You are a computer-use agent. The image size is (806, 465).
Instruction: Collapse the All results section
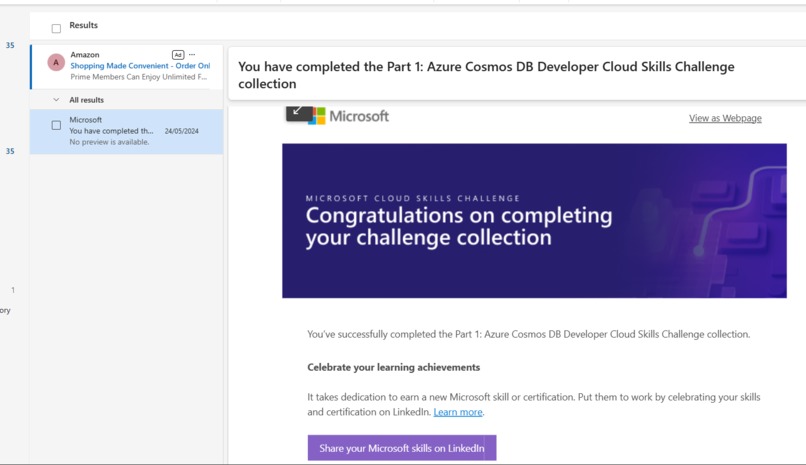56,100
